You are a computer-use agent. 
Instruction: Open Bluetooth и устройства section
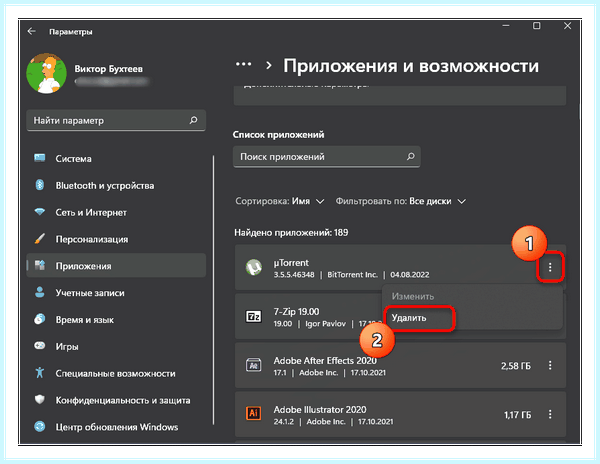pyautogui.click(x=116, y=185)
